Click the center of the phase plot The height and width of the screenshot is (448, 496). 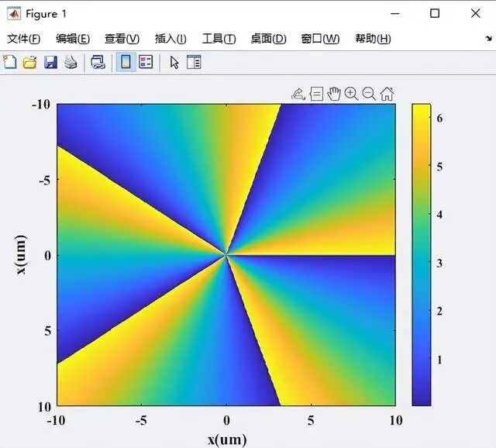pyautogui.click(x=226, y=254)
